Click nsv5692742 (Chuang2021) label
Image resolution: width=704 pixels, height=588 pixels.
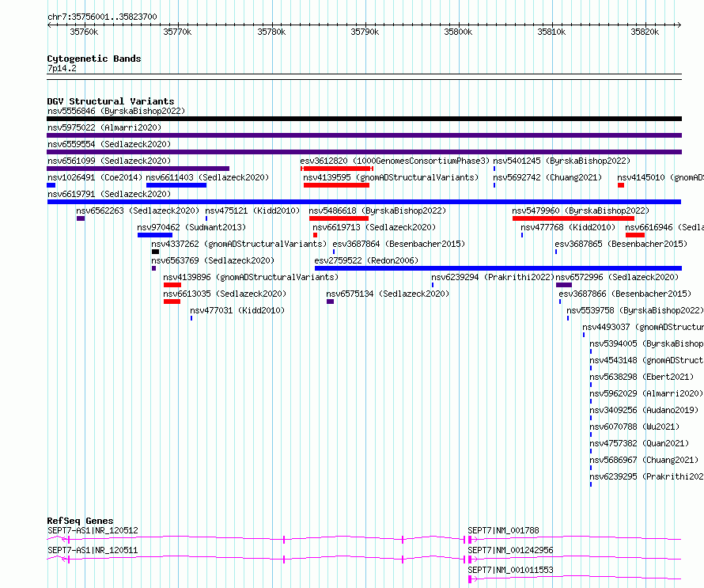547,177
